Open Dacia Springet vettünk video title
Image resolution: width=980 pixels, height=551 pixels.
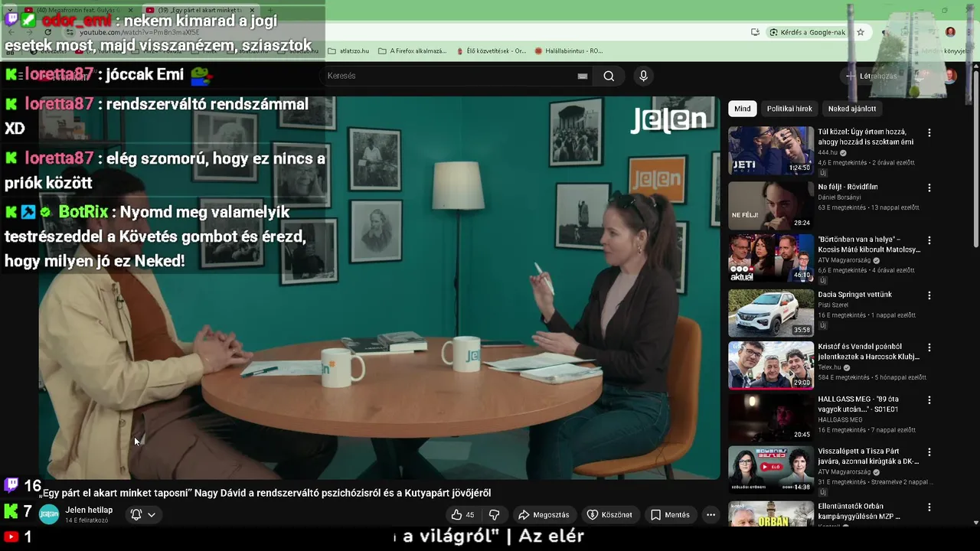[854, 295]
